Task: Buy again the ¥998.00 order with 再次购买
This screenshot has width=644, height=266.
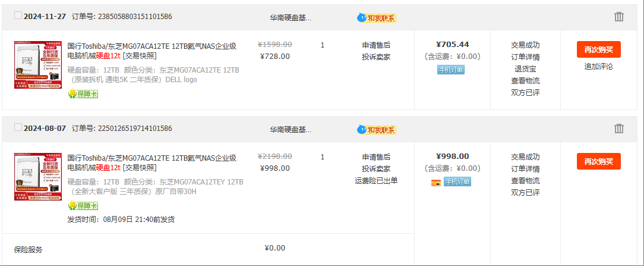Action: pyautogui.click(x=598, y=161)
